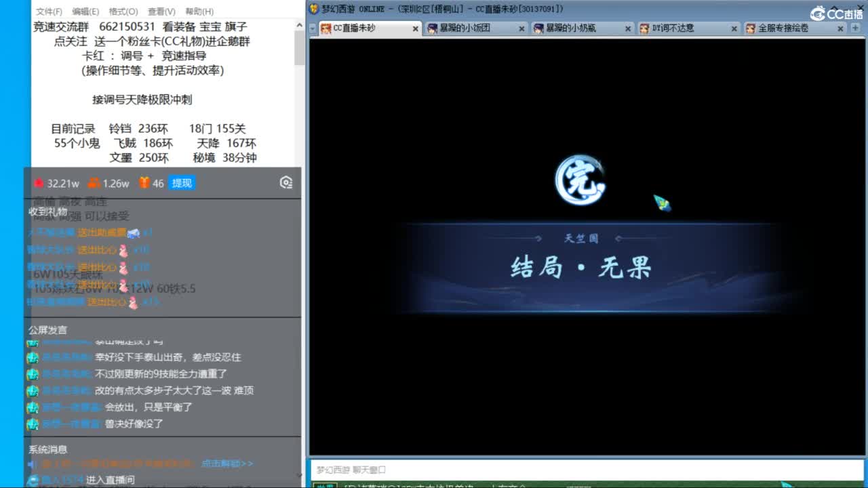Click the 结局·无果 ending banner
The width and height of the screenshot is (868, 488).
pyautogui.click(x=581, y=268)
